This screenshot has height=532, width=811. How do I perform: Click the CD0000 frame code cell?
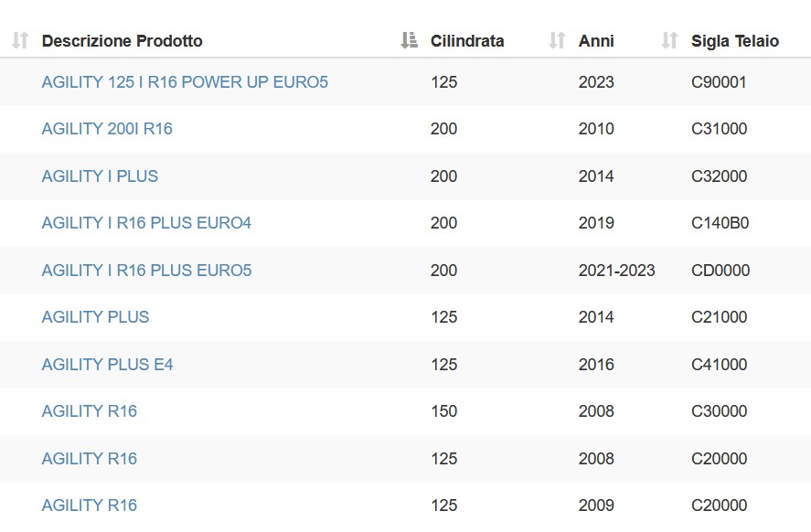[720, 271]
